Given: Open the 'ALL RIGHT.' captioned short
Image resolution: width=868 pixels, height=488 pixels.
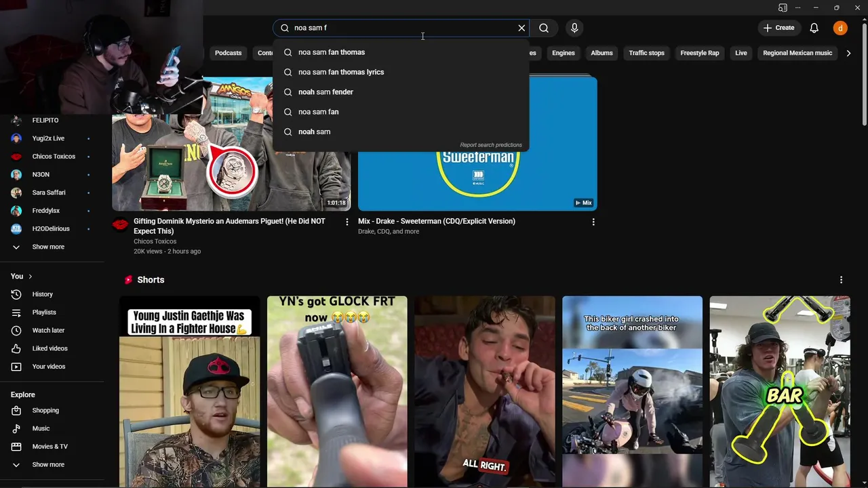Looking at the screenshot, I should pyautogui.click(x=485, y=391).
